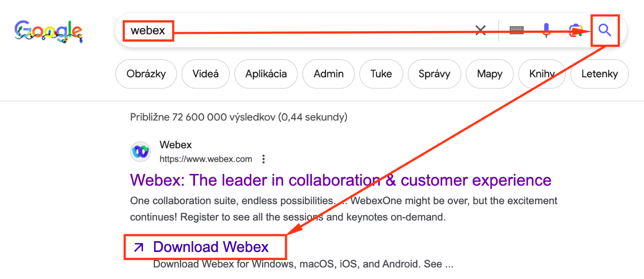Viewport: 644px width, 279px height.
Task: Click the Google doodle logo
Action: pos(48,31)
